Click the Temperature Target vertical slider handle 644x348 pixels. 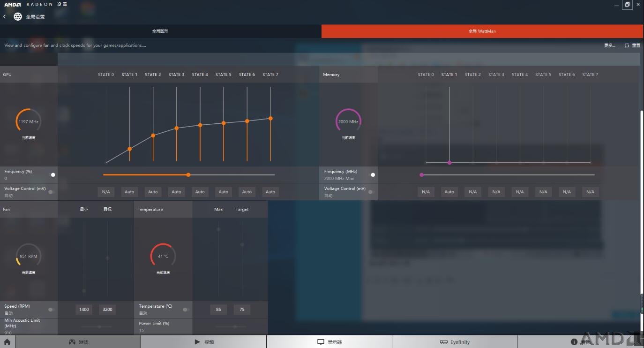[242, 244]
